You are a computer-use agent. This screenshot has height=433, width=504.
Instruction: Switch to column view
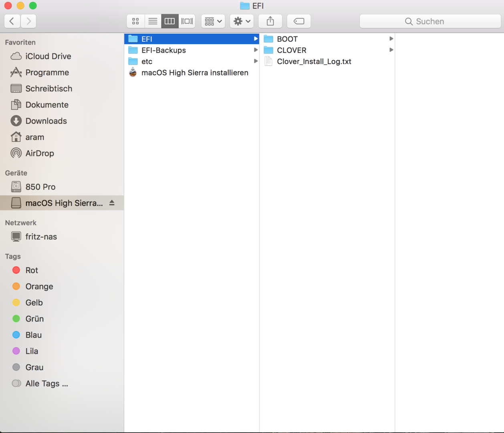[170, 21]
